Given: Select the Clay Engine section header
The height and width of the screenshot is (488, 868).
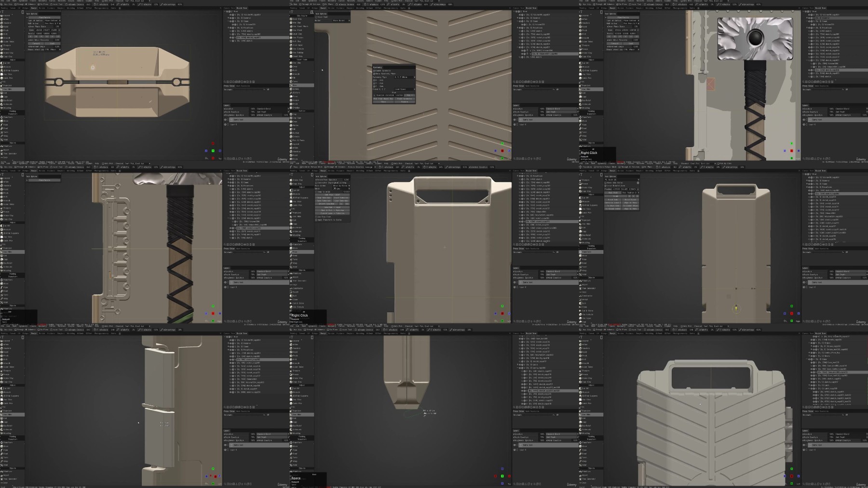Looking at the screenshot, I should click(x=301, y=16).
